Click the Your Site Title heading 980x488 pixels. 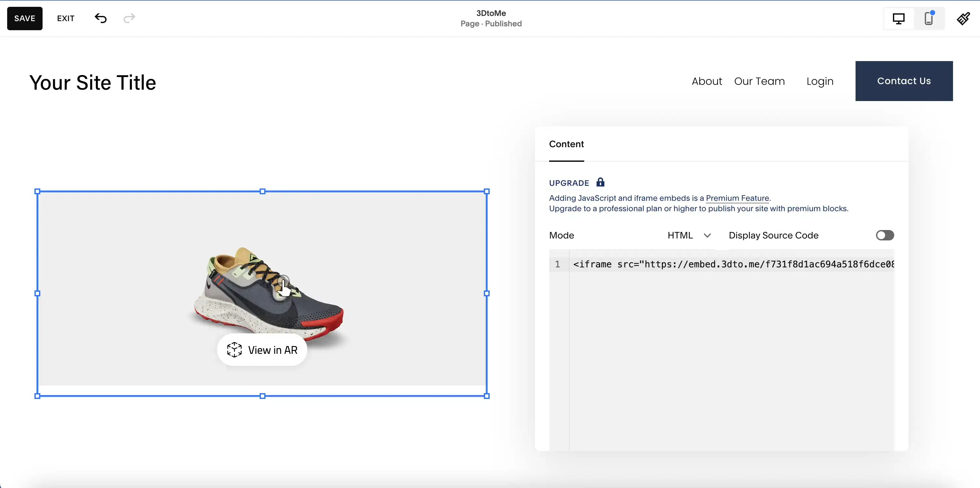click(x=93, y=83)
